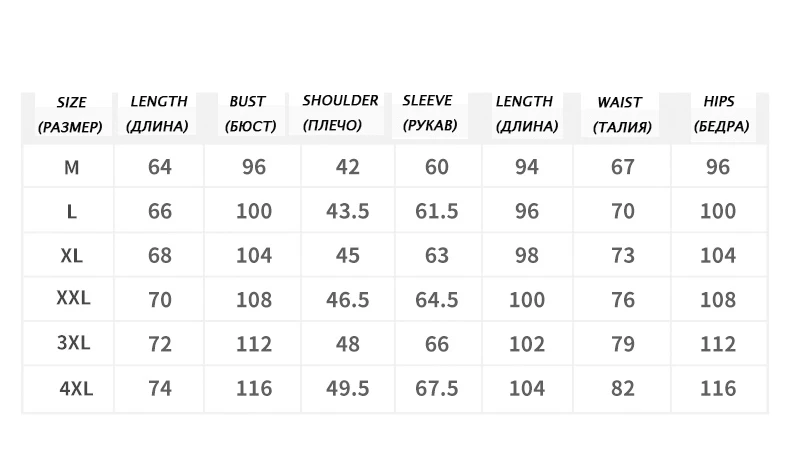The image size is (790, 469).
Task: Select the M size row label
Action: 71,167
